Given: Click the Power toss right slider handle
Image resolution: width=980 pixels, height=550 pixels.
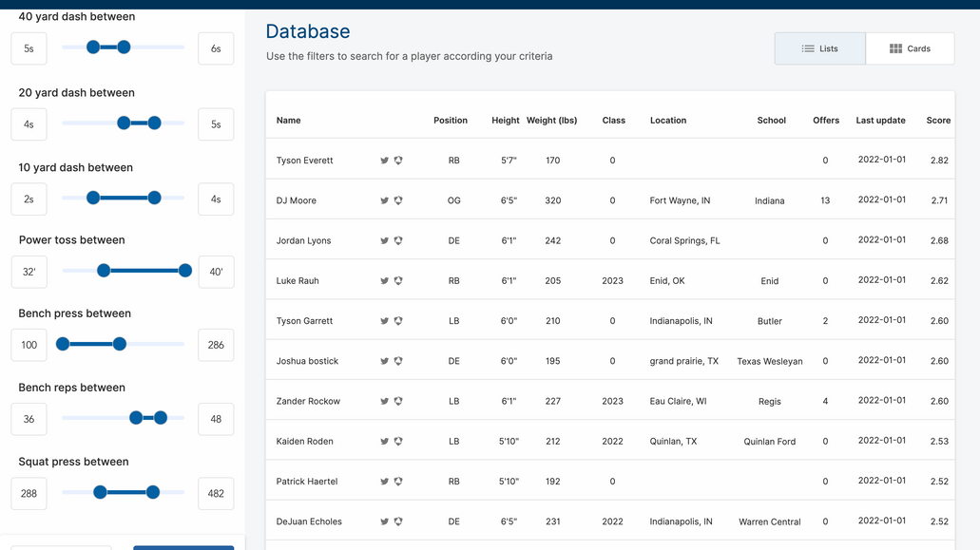Looking at the screenshot, I should (183, 271).
